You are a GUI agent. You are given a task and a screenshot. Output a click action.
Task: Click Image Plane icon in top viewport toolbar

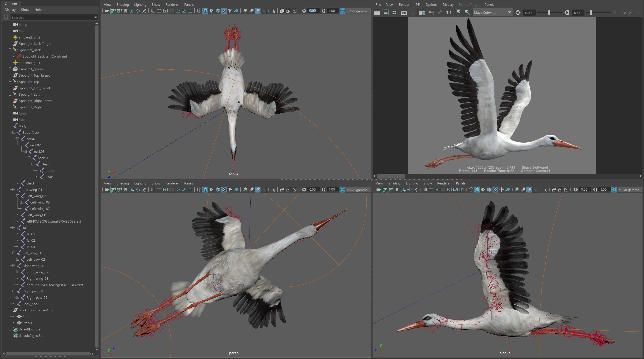click(x=131, y=11)
